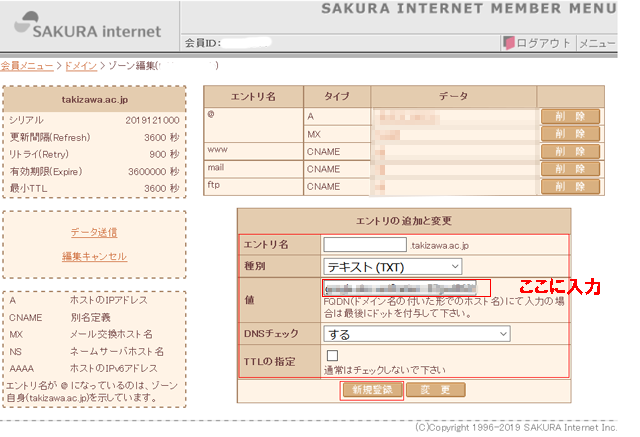Select the www entry name cell
Screen dimensions: 640x437
[253, 151]
